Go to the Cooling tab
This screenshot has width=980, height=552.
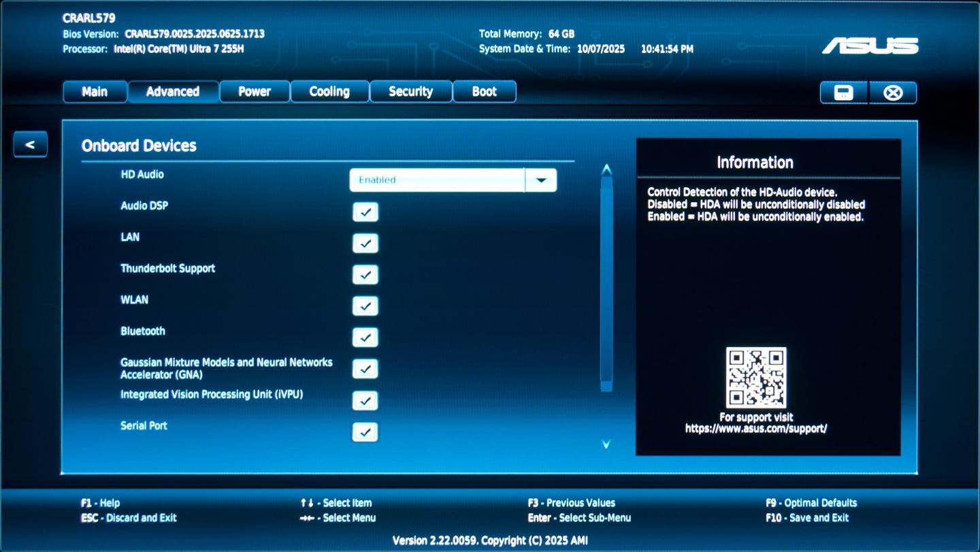tap(329, 92)
